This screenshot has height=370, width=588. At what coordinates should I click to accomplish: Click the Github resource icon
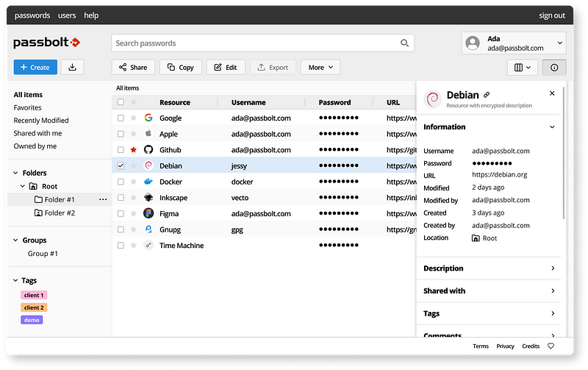pyautogui.click(x=148, y=150)
